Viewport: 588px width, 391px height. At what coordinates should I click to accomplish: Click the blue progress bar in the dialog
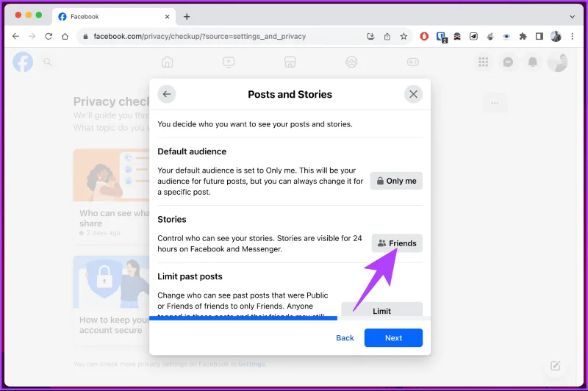pyautogui.click(x=243, y=318)
